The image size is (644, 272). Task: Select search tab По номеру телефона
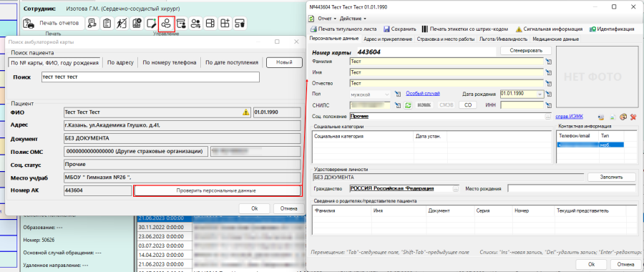(169, 62)
